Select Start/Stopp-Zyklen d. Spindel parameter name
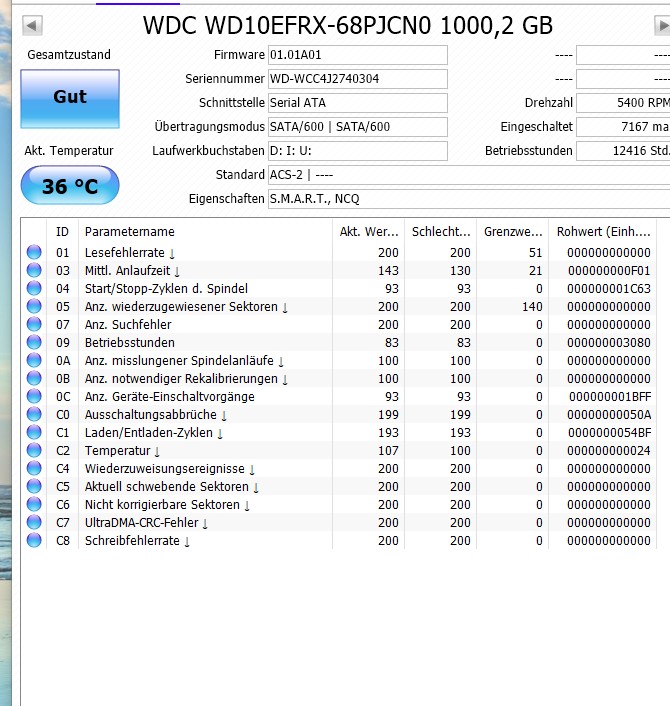Viewport: 670px width, 706px height. 166,289
